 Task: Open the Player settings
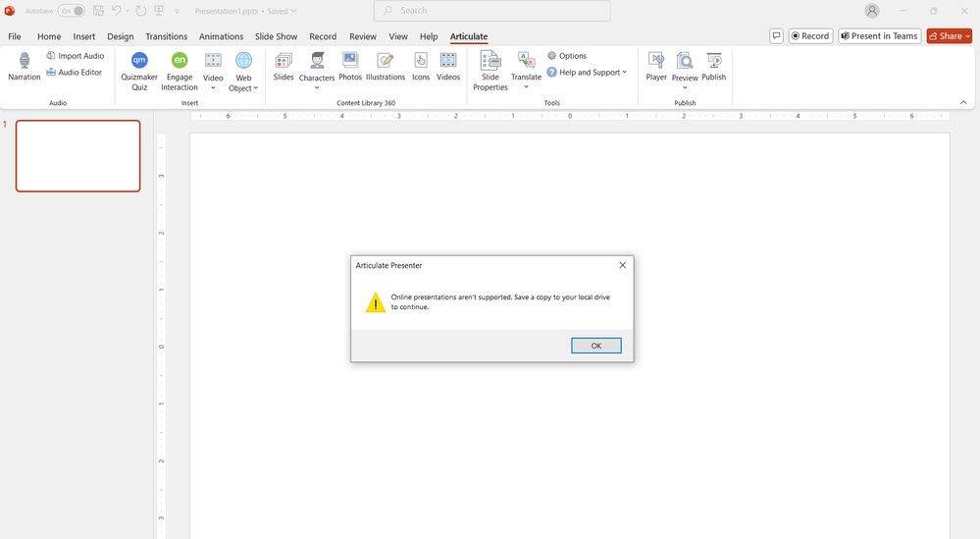656,67
